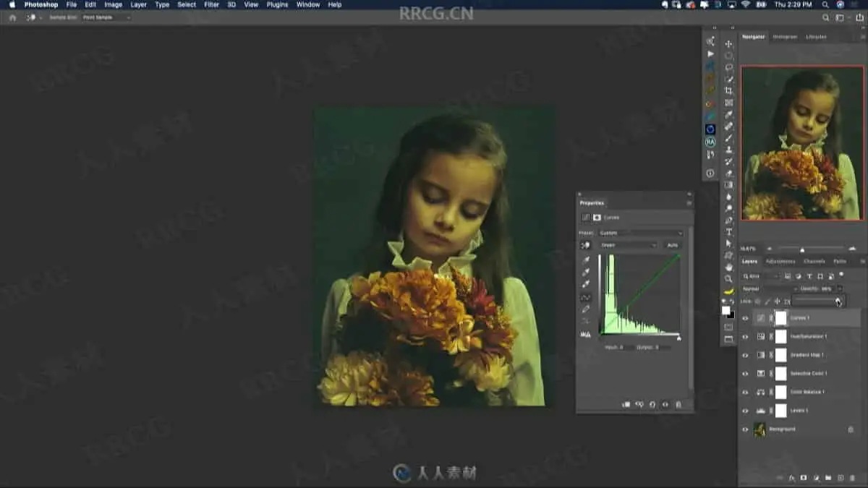This screenshot has width=868, height=488.
Task: Click the Opacity popup slider handle
Action: 838,301
